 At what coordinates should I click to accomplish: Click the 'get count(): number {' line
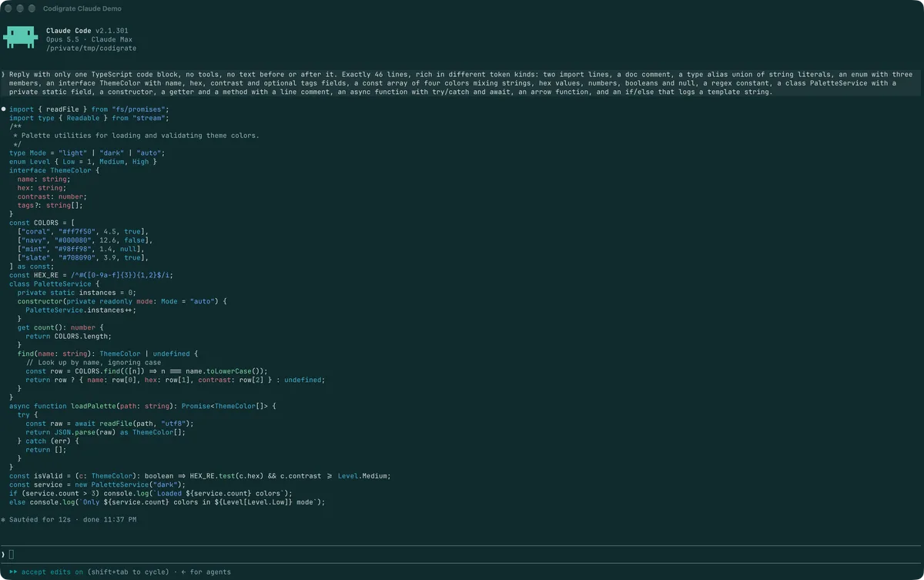click(x=60, y=327)
